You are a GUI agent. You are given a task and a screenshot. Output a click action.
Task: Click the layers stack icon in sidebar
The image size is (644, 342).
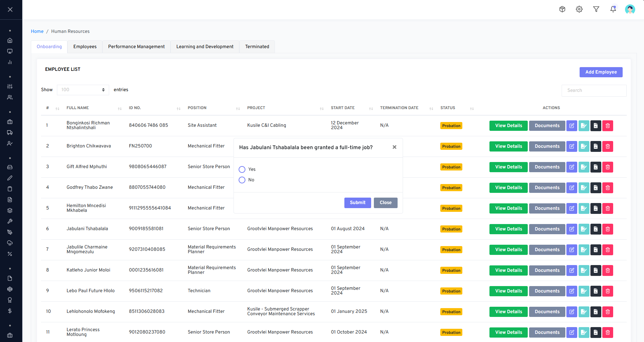click(x=10, y=211)
